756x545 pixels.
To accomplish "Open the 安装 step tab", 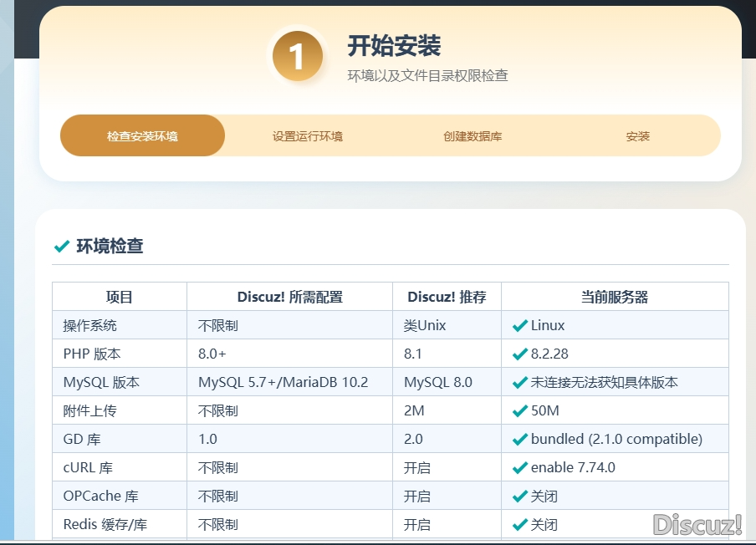I will coord(637,135).
